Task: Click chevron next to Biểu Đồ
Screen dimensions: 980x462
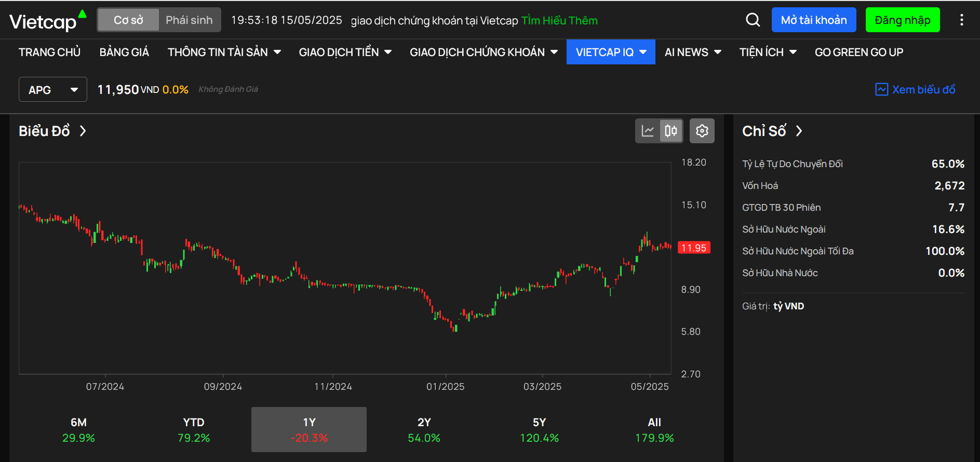Action: [83, 131]
